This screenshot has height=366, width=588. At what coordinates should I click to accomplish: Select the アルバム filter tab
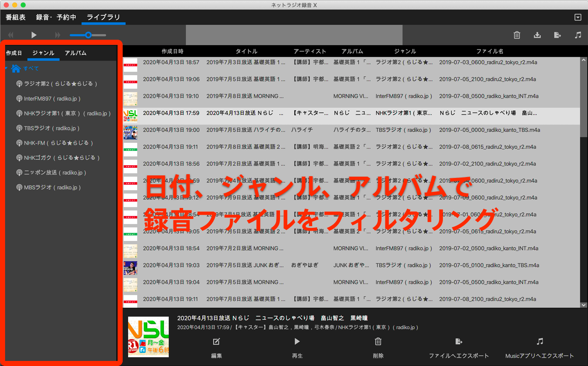pos(75,53)
